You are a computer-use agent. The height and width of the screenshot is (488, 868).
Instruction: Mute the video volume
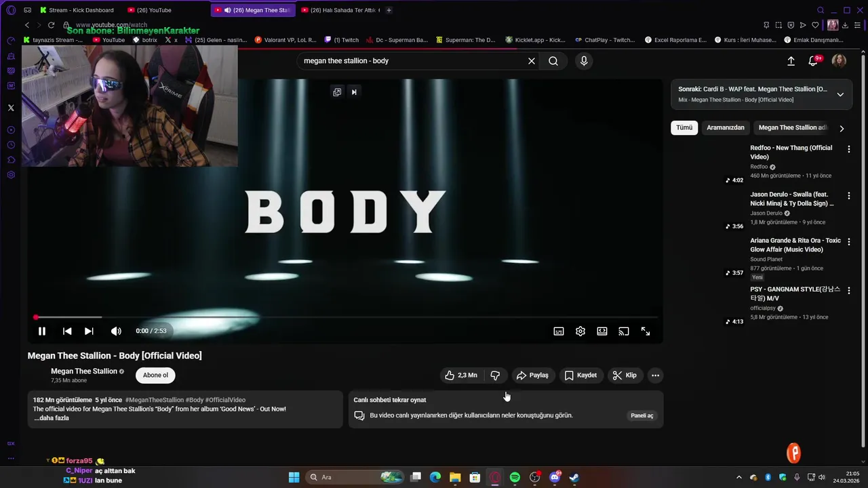coord(116,331)
